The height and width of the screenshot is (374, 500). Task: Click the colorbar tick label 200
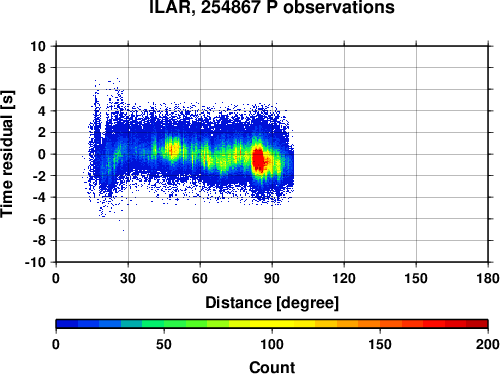(x=488, y=344)
